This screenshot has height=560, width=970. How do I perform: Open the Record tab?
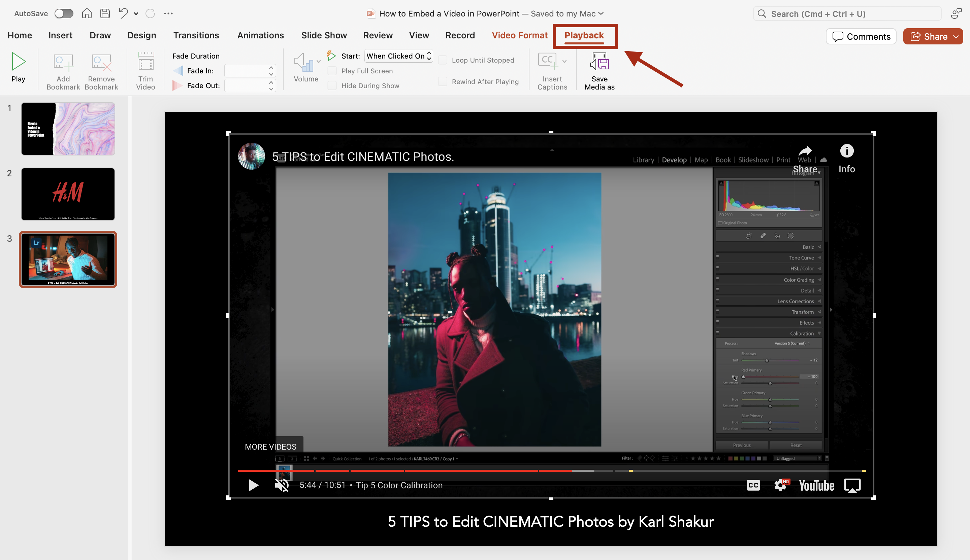460,35
